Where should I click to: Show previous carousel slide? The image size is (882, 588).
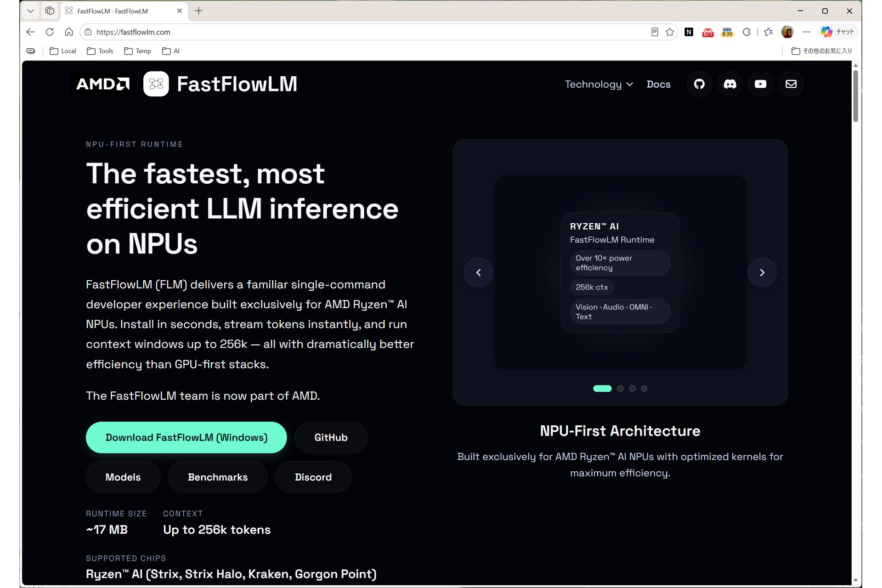coord(478,272)
